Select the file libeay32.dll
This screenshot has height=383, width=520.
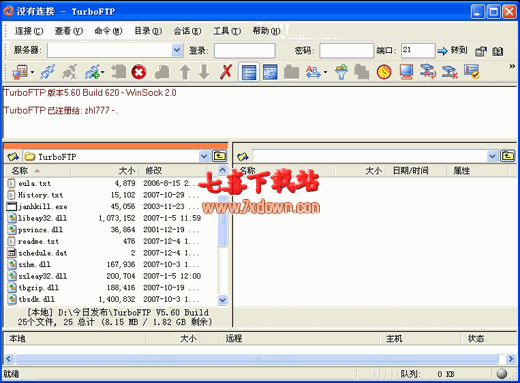[x=37, y=218]
